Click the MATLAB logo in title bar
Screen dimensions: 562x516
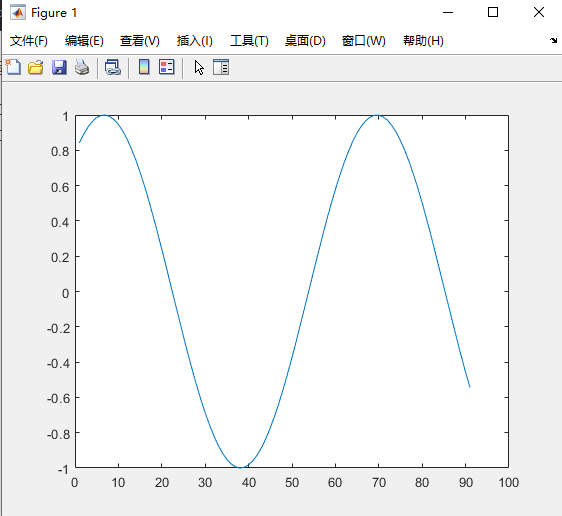pos(18,13)
